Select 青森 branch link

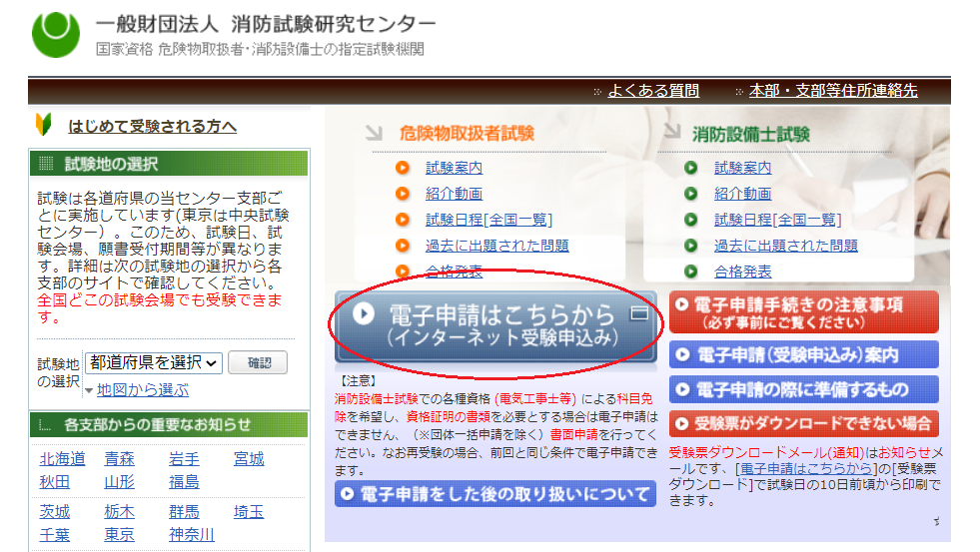click(119, 459)
